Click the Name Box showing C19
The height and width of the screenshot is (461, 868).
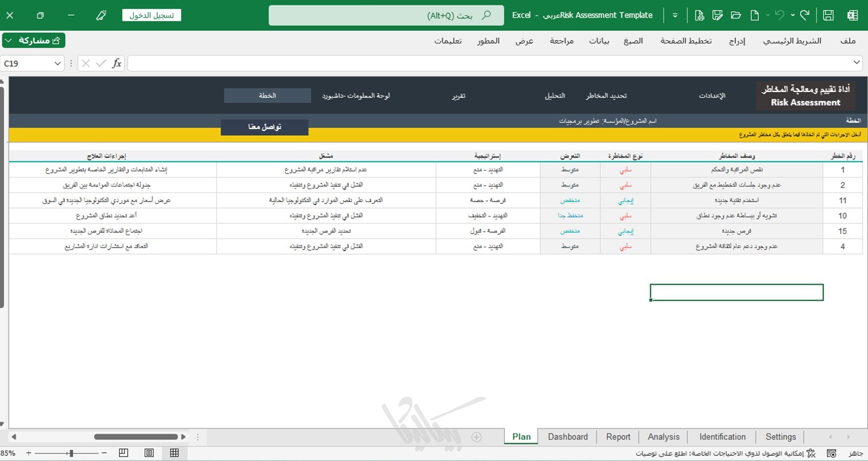[26, 63]
